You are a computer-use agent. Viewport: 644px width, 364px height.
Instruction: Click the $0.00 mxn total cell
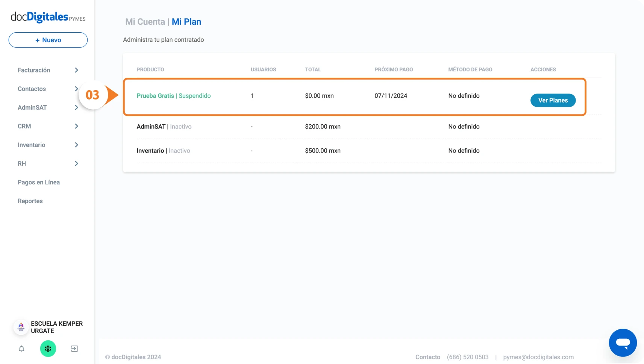coord(319,96)
